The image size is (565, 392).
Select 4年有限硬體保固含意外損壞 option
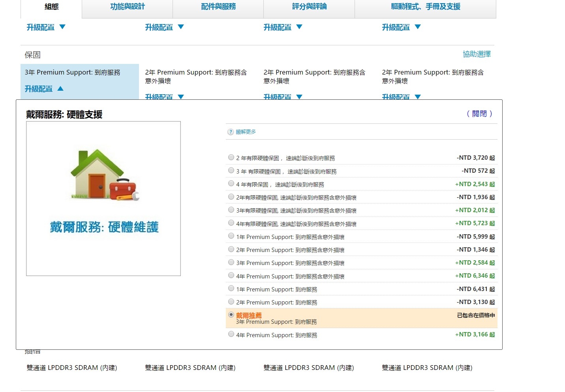click(231, 223)
